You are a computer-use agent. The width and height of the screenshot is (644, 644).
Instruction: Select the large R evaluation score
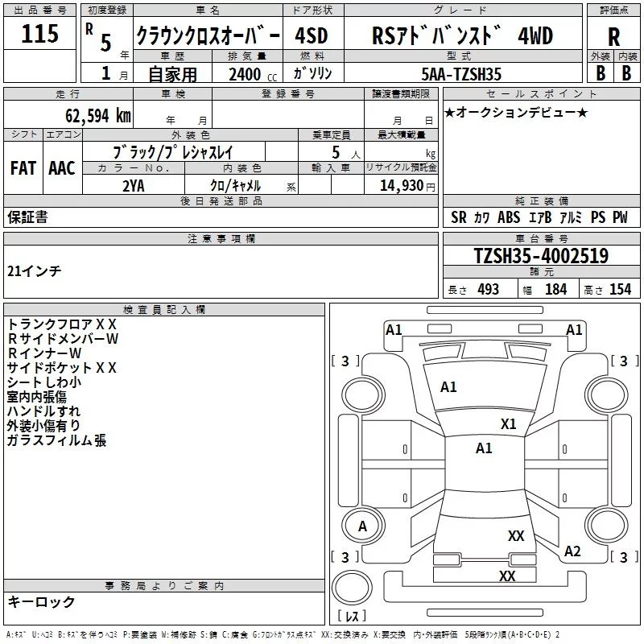coord(613,36)
